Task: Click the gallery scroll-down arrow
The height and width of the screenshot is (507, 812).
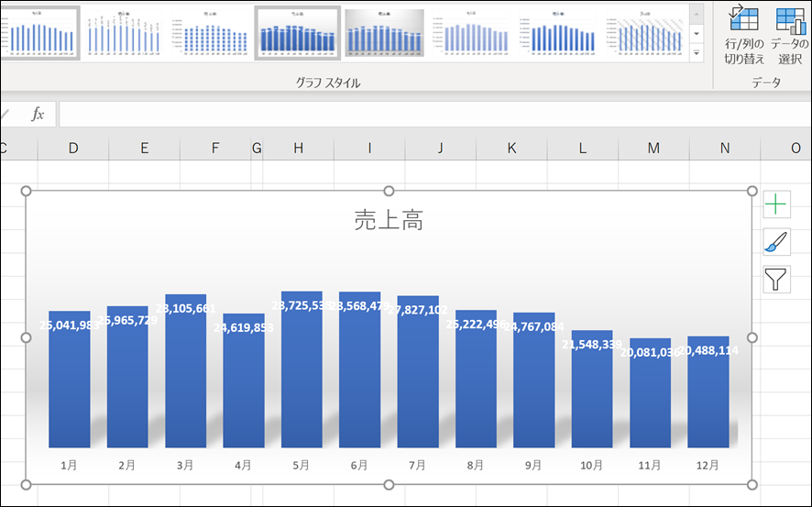Action: coord(697,34)
